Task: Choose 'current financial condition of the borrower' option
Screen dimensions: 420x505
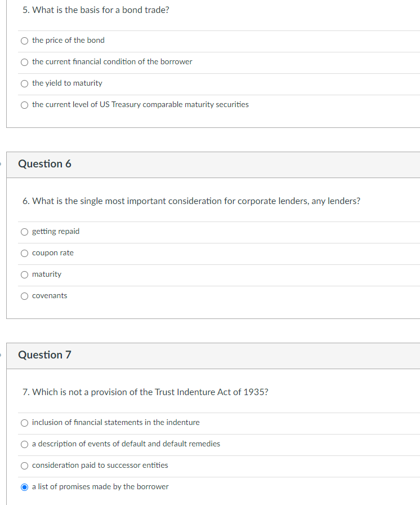Action: pyautogui.click(x=25, y=62)
